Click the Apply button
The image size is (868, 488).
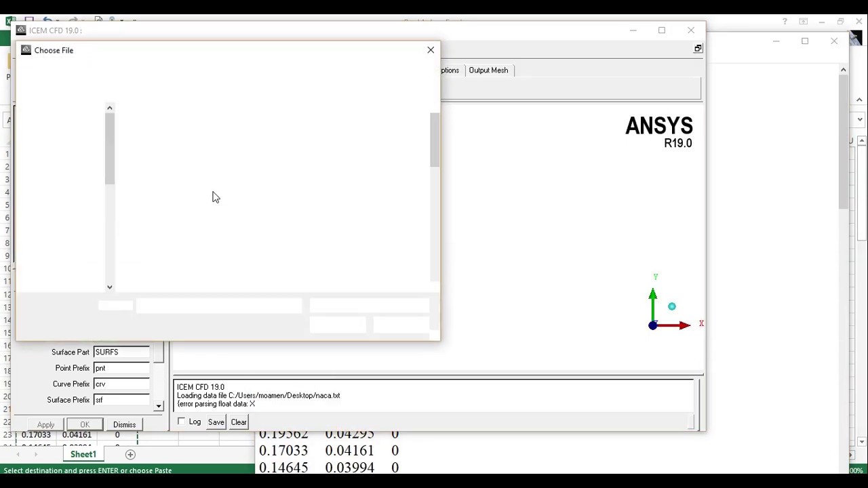click(45, 424)
